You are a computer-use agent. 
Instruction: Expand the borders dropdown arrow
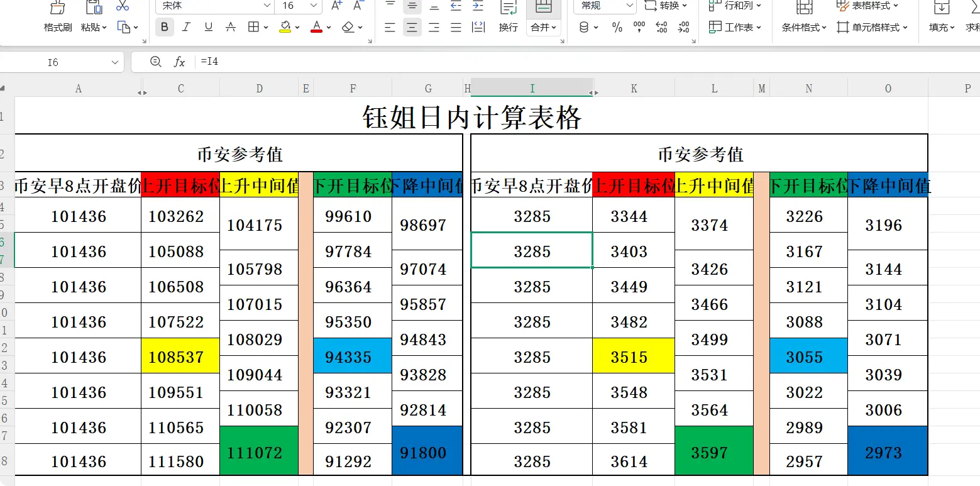click(x=267, y=28)
